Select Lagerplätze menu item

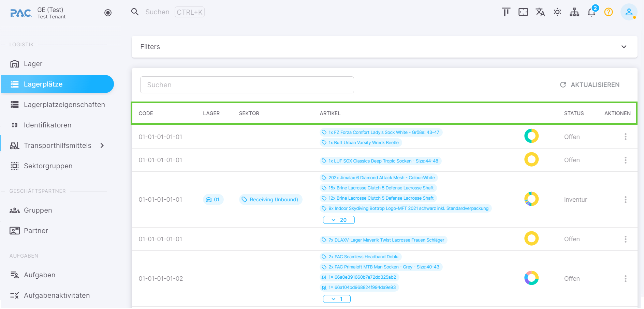coord(57,84)
